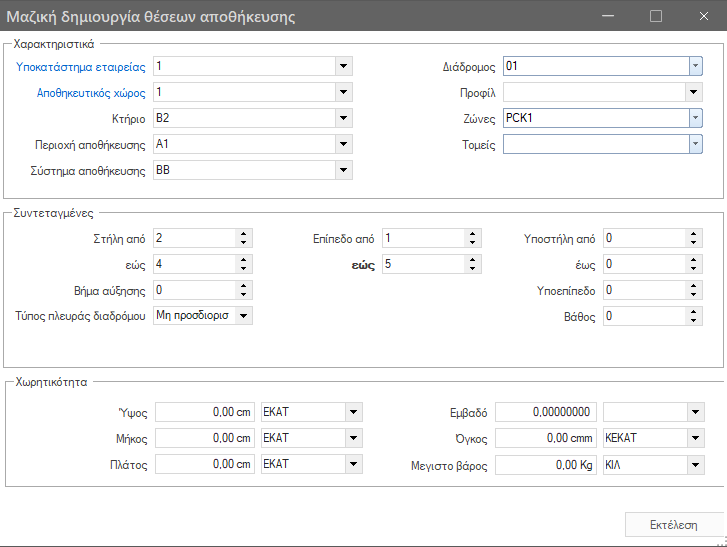Image resolution: width=727 pixels, height=547 pixels.
Task: Expand the Τομείς dropdown arrow
Action: click(695, 144)
